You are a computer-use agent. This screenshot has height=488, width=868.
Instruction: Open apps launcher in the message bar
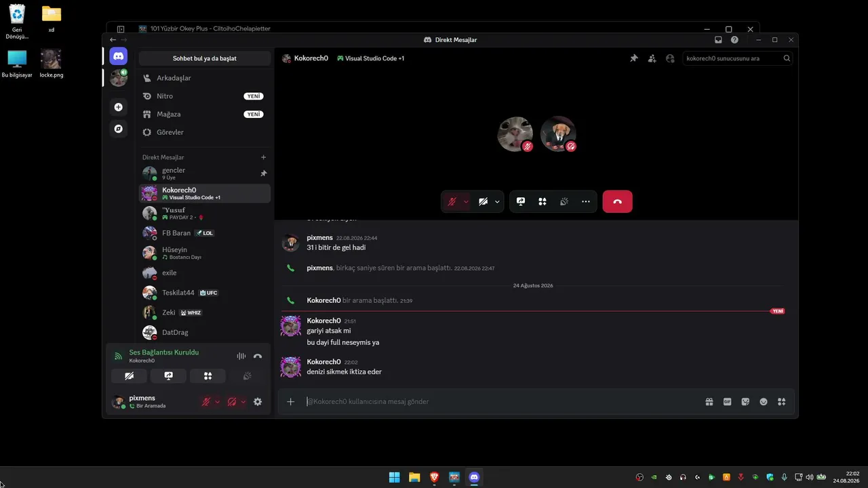[x=782, y=402]
